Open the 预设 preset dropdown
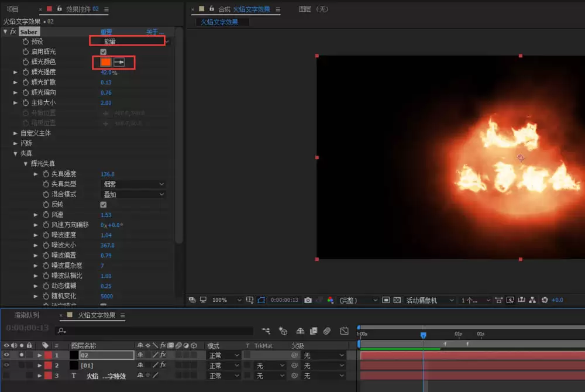Screen dimensions: 585x392 (130, 42)
